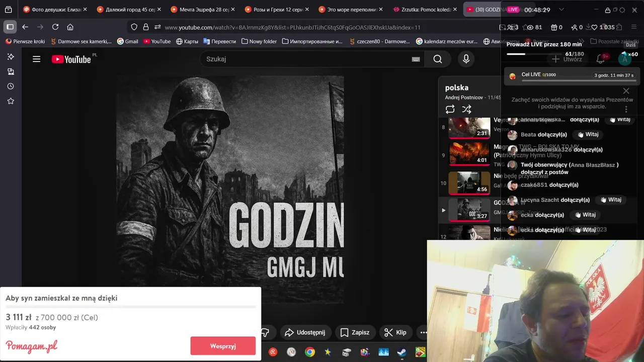Open the compass browser icon in taskbar

click(291, 352)
